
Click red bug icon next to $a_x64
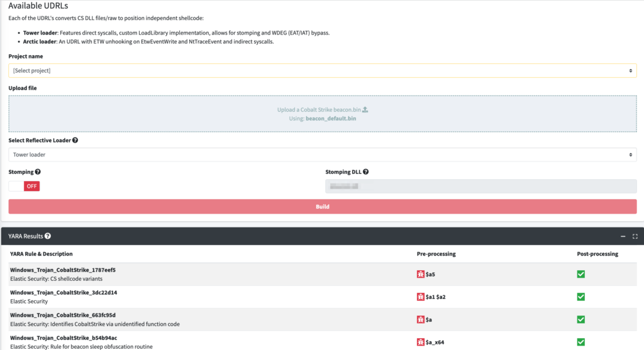[421, 342]
